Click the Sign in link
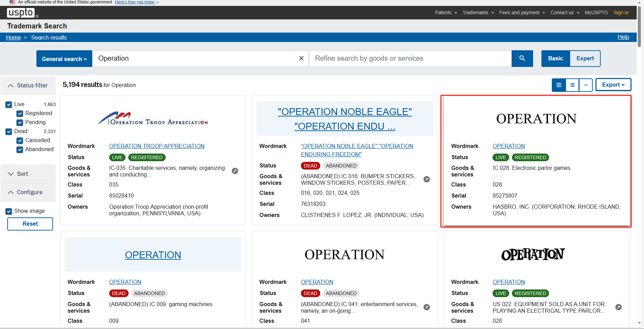Viewport: 644px width, 329px height. tap(621, 12)
